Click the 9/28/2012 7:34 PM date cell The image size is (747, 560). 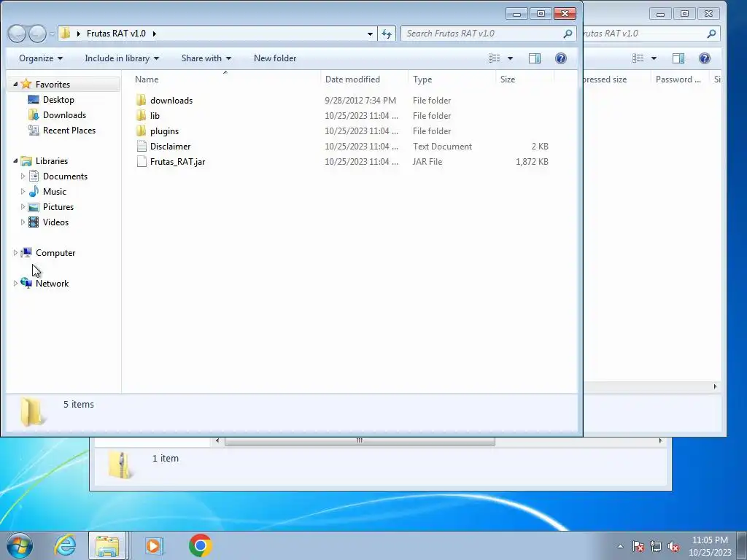(x=360, y=100)
